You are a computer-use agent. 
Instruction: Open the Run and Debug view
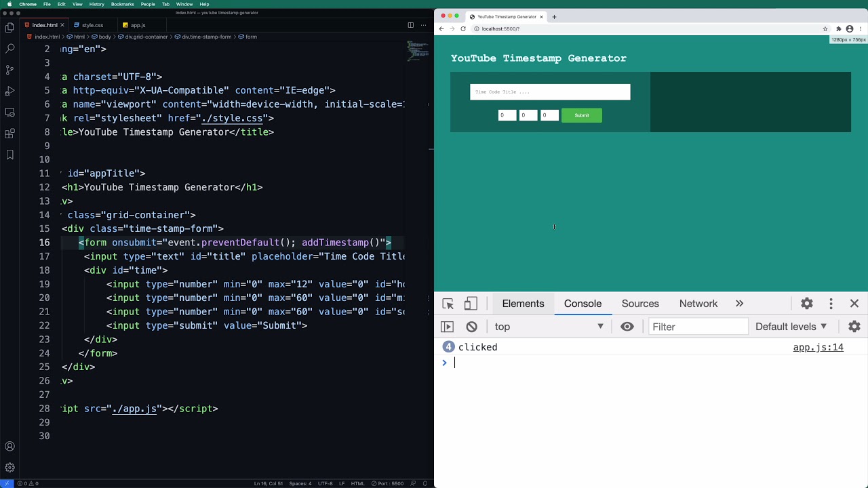click(x=9, y=91)
